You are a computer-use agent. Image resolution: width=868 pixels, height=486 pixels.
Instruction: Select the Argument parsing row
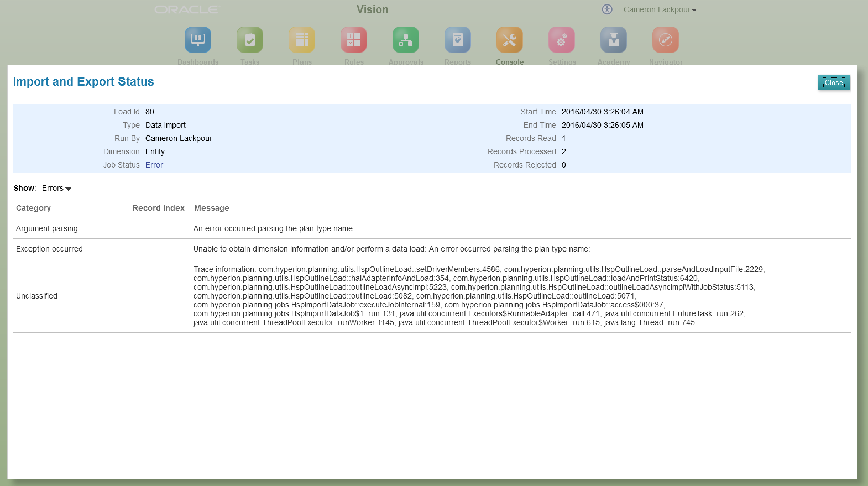point(432,228)
